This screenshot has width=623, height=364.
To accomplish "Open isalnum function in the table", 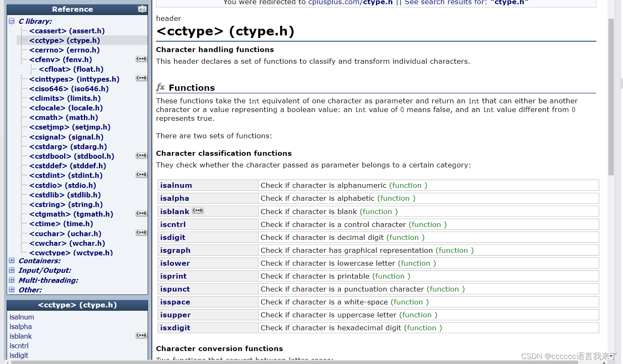I will point(176,185).
